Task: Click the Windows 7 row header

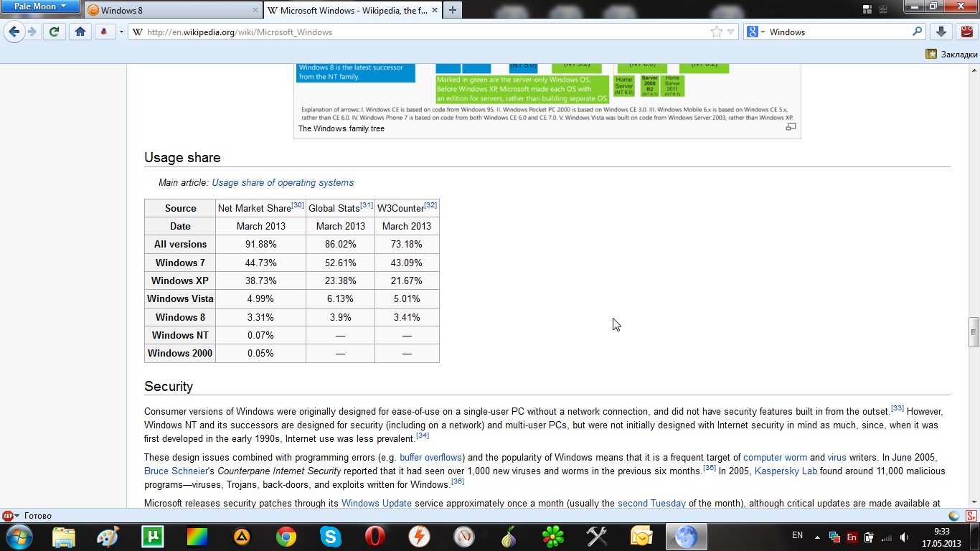Action: pyautogui.click(x=180, y=263)
